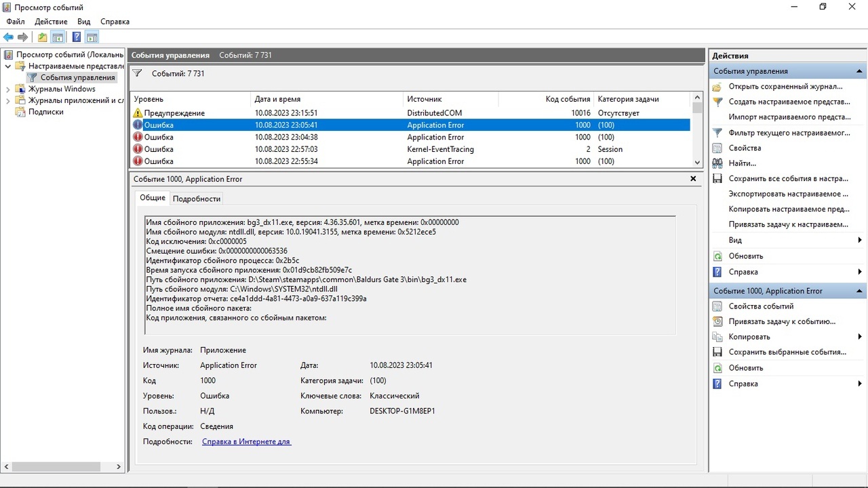Click the Help toolbar icon
The image size is (868, 488).
77,37
